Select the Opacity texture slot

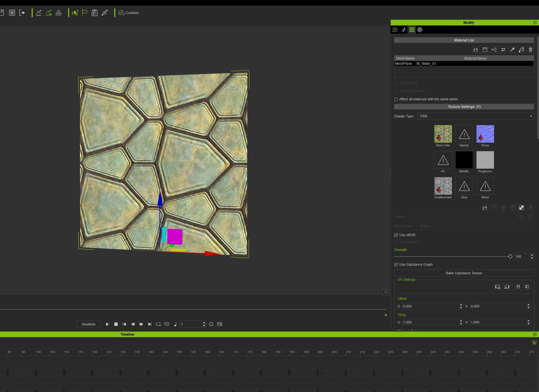[x=464, y=134]
